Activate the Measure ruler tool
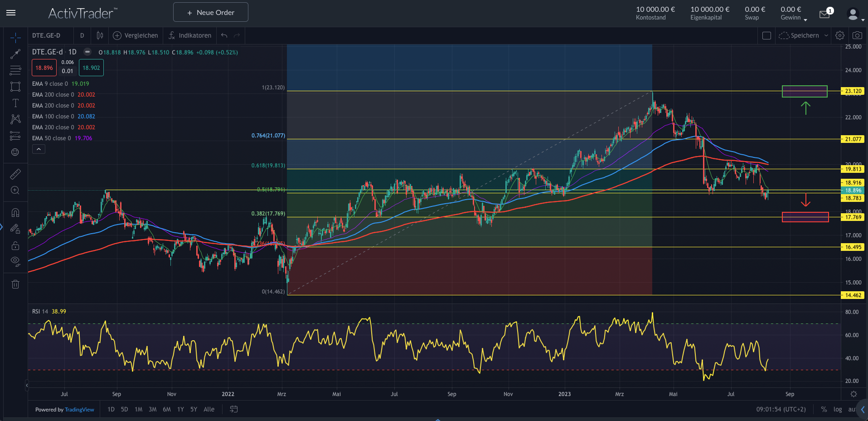The width and height of the screenshot is (868, 421). click(15, 174)
